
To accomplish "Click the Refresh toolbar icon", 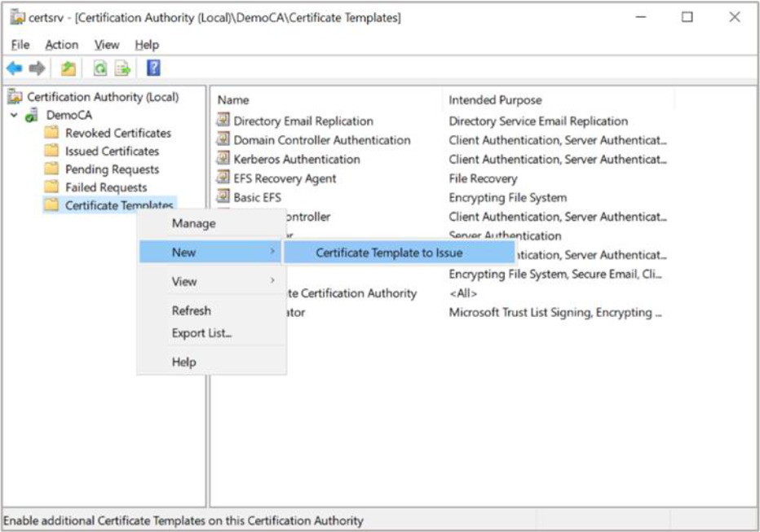I will [x=99, y=68].
